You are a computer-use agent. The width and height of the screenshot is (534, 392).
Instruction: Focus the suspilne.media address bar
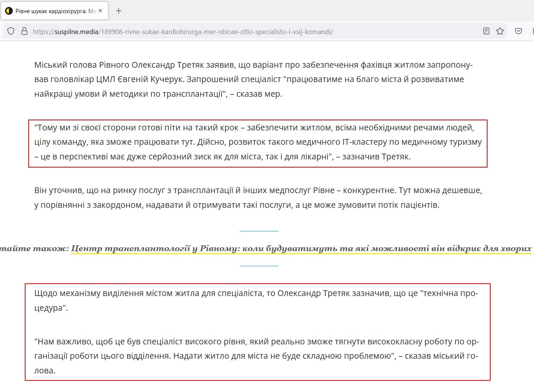click(232, 32)
